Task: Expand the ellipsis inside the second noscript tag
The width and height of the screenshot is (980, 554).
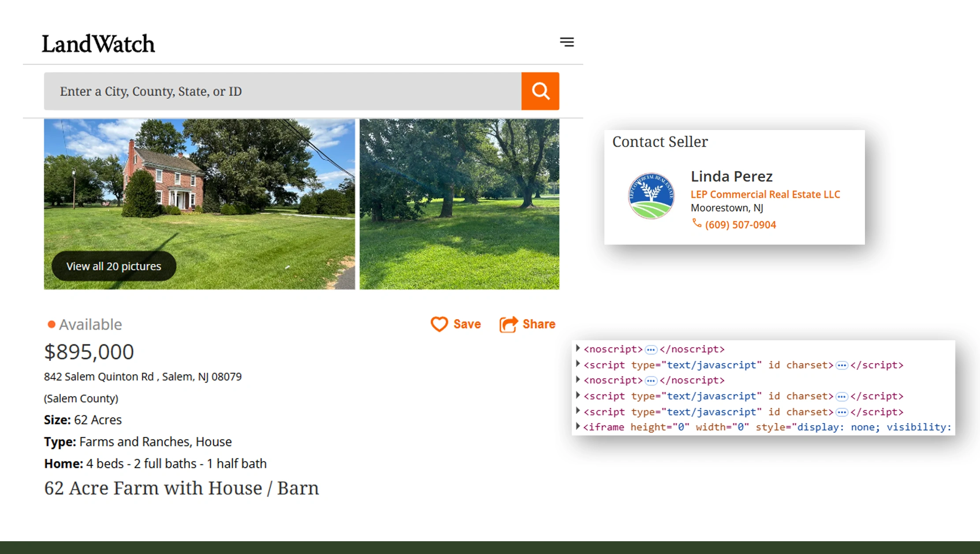Action: (651, 380)
